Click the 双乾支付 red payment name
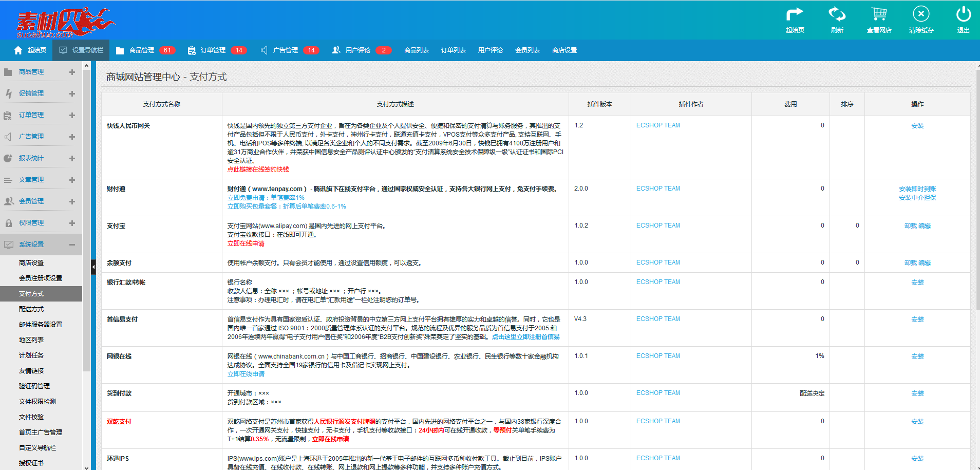The image size is (980, 470). 119,422
